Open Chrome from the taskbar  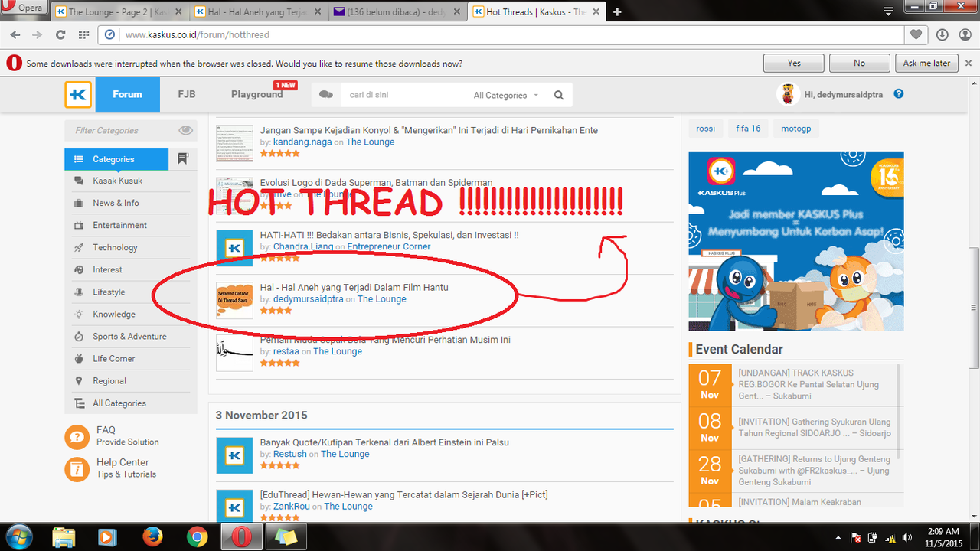[197, 536]
